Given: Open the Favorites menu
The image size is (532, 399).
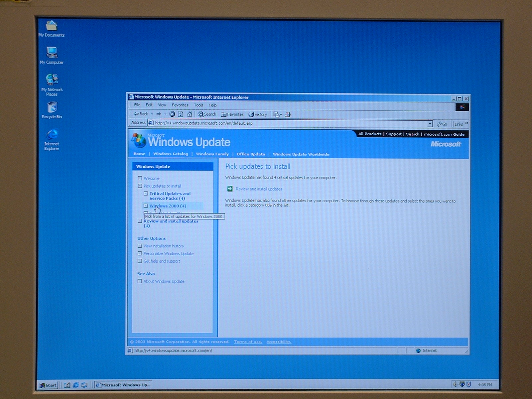Looking at the screenshot, I should pyautogui.click(x=180, y=105).
